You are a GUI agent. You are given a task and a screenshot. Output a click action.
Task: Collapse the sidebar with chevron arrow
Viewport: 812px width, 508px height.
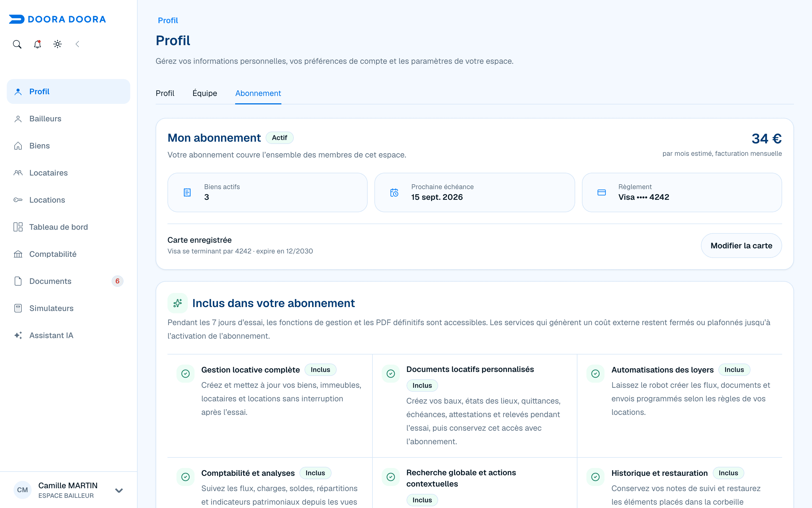pyautogui.click(x=78, y=44)
